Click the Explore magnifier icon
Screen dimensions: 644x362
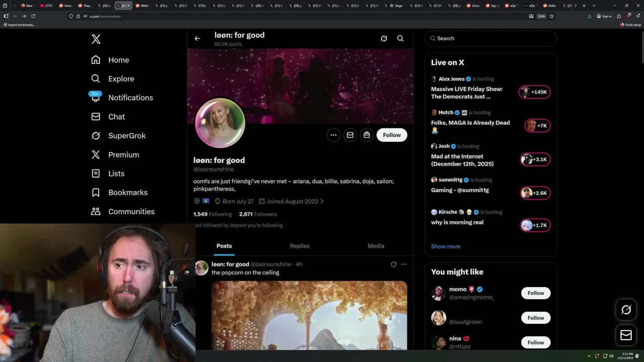tap(96, 79)
